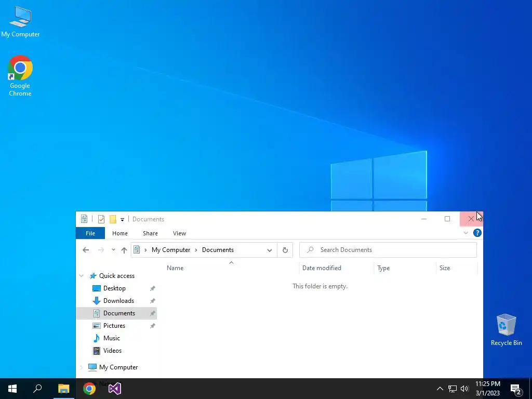This screenshot has height=399, width=532.
Task: Click the Forward navigation arrow
Action: pos(101,250)
